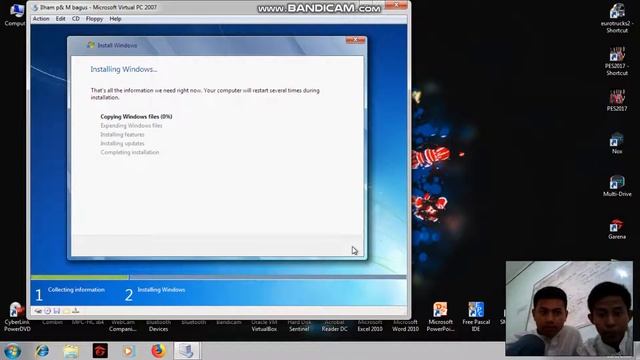Click the shared folders status icon in Virtual PC
Image resolution: width=640 pixels, height=360 pixels.
66,311
